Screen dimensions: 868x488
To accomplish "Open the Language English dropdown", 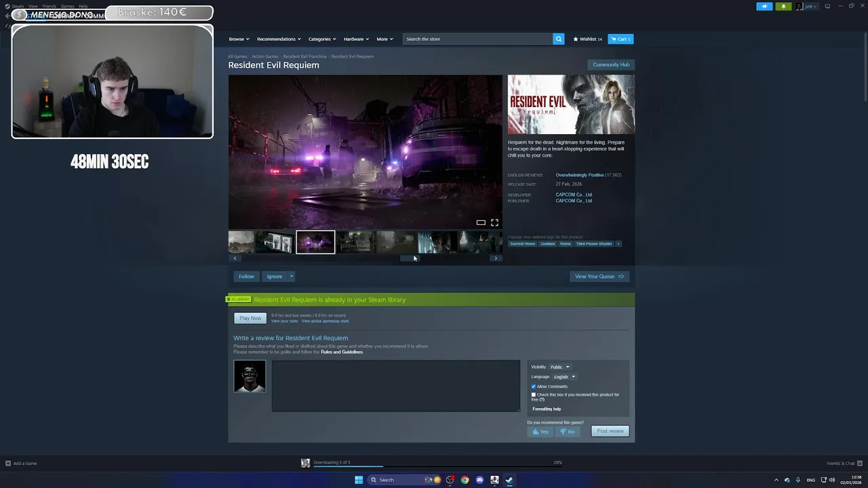I will 564,377.
